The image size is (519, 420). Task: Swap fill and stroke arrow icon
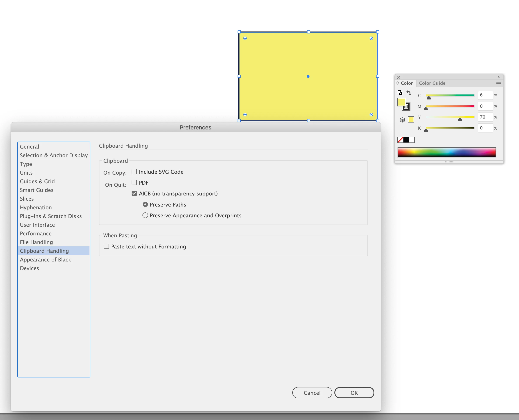(409, 93)
